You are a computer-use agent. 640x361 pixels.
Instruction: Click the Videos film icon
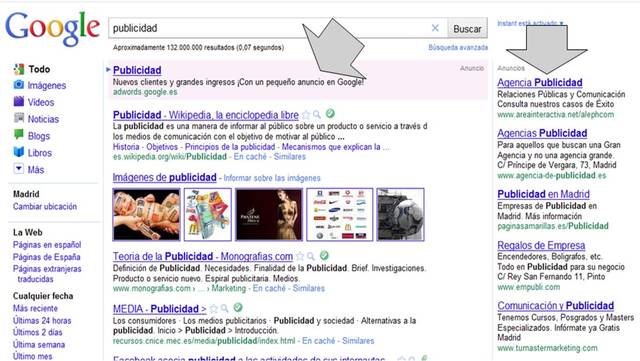pos(19,101)
